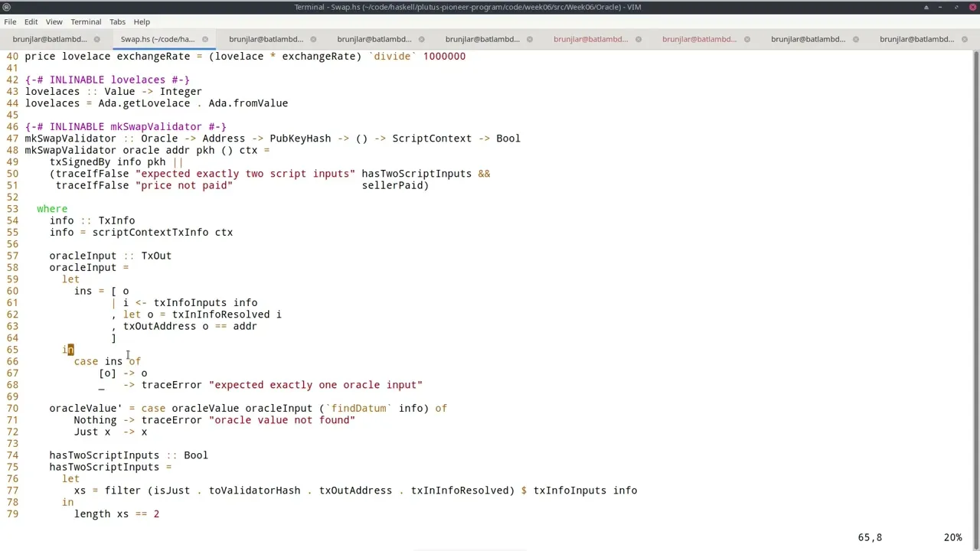Screen dimensions: 980x551
Task: Open the Help menu
Action: click(x=141, y=21)
